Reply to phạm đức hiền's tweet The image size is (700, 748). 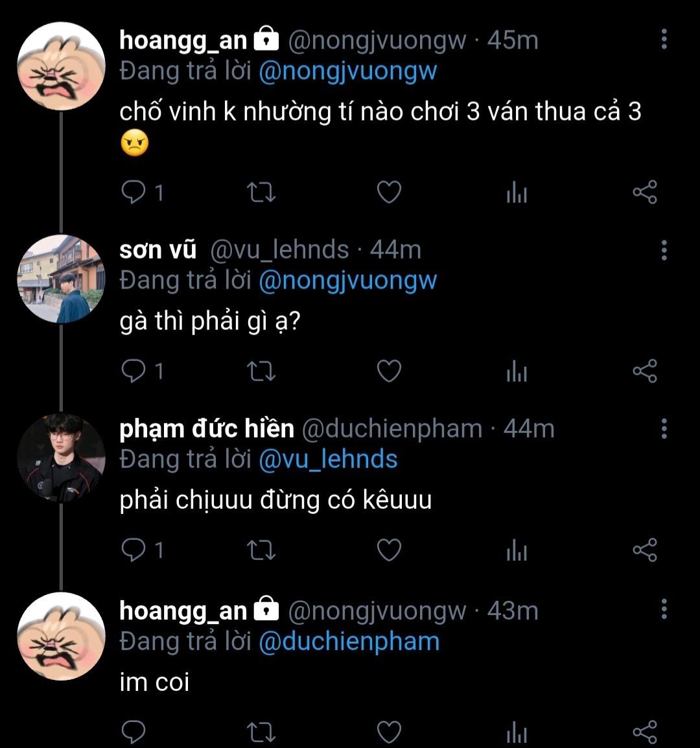click(134, 550)
